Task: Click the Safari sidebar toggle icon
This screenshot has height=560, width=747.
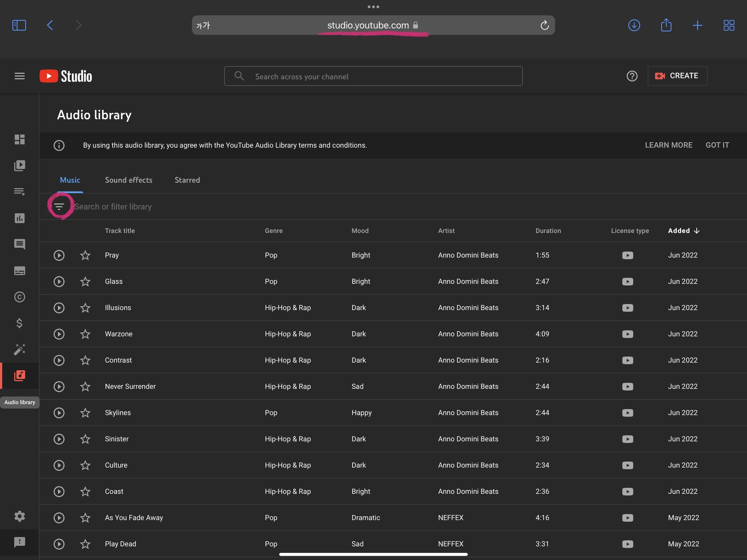Action: click(19, 25)
